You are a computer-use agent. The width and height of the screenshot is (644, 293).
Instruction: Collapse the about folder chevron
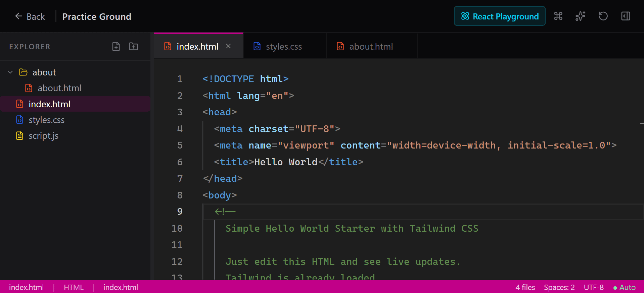pos(10,72)
